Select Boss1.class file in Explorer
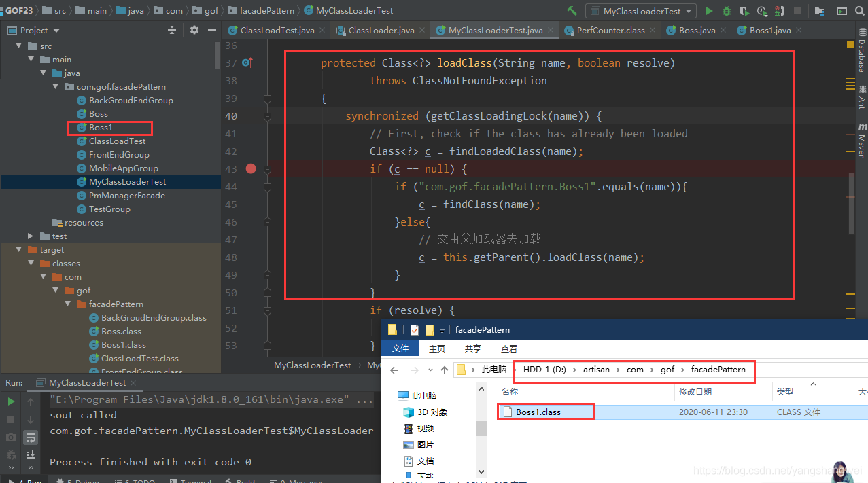868x483 pixels. (x=538, y=412)
